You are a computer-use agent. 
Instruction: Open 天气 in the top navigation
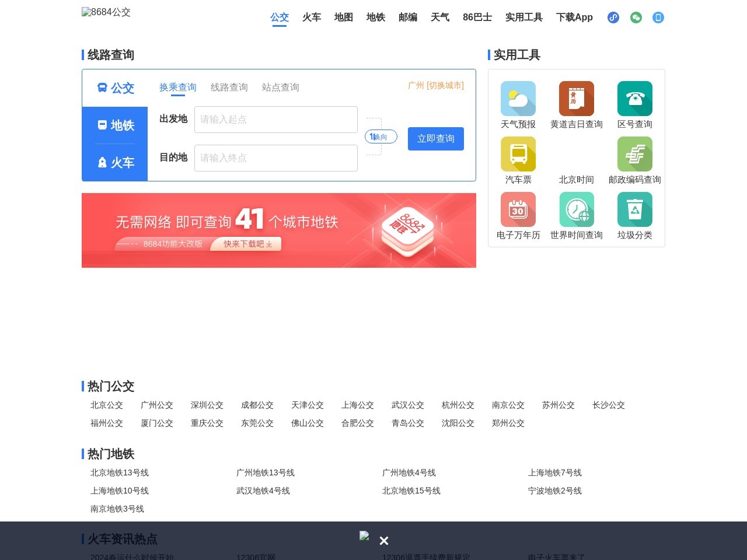tap(440, 17)
